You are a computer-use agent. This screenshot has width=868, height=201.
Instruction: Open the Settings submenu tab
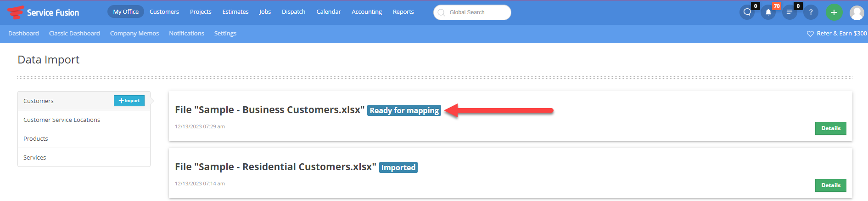(225, 34)
